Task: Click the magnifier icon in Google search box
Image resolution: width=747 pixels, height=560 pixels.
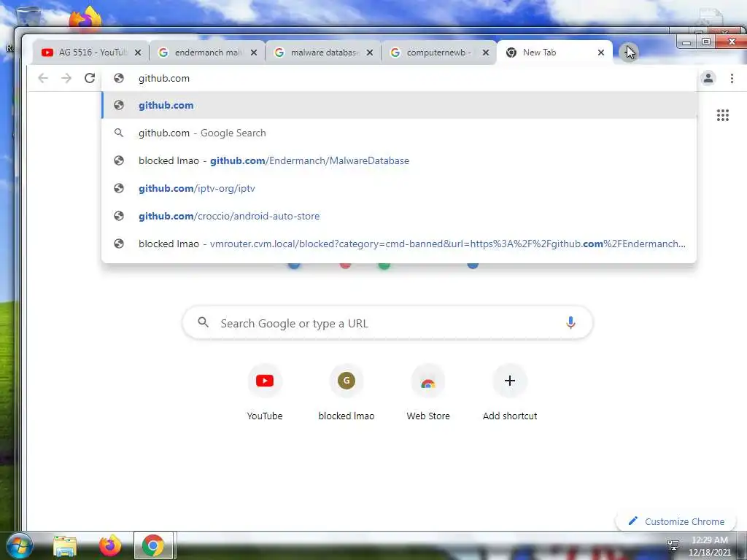Action: click(x=204, y=322)
